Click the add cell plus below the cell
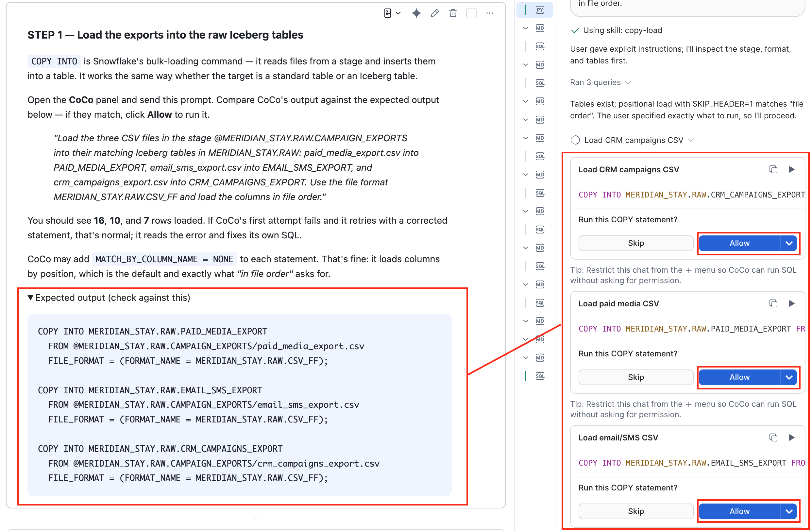Screen dimensions: 812x531 pyautogui.click(x=256, y=519)
